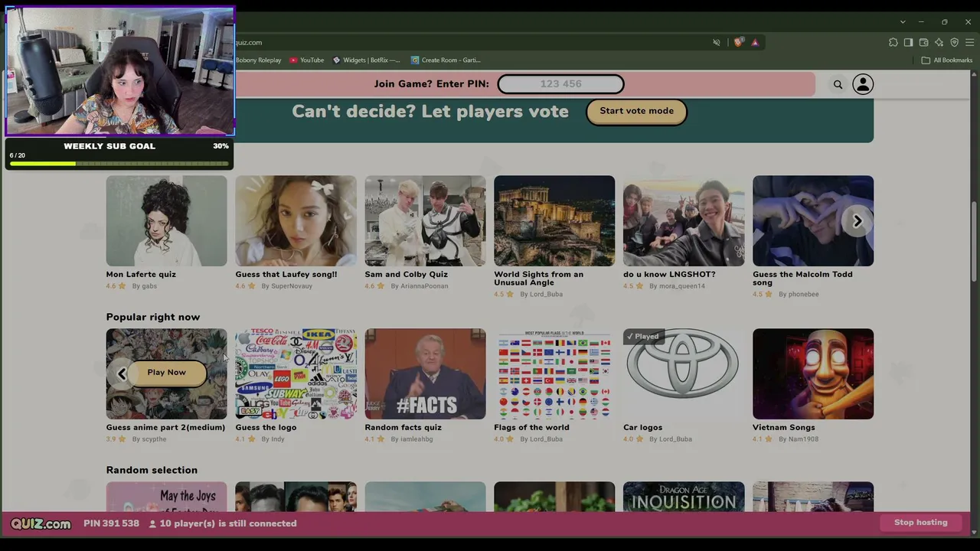This screenshot has width=980, height=551.
Task: Open the browser main hamburger menu
Action: (969, 43)
